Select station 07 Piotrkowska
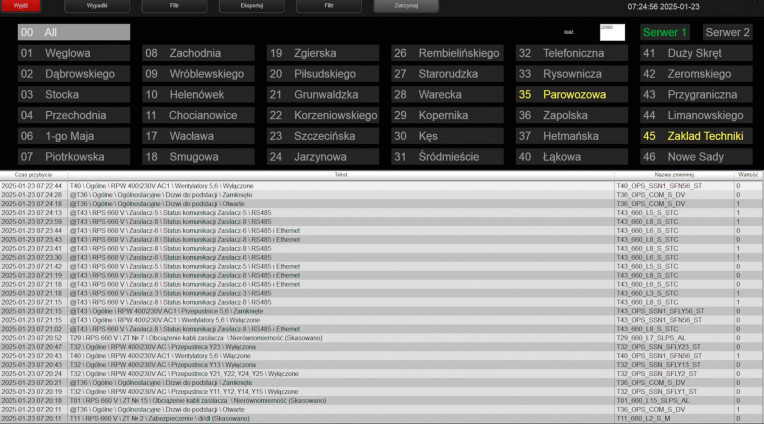Image resolution: width=764 pixels, height=424 pixels. 73,157
